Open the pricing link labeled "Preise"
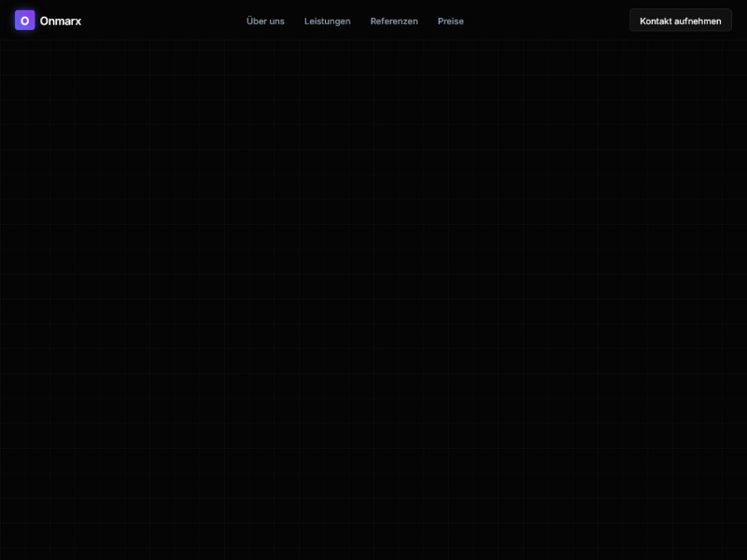The width and height of the screenshot is (747, 560). click(450, 21)
